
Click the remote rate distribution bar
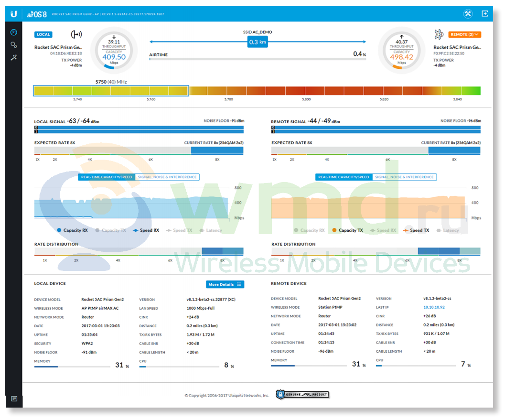tap(376, 251)
